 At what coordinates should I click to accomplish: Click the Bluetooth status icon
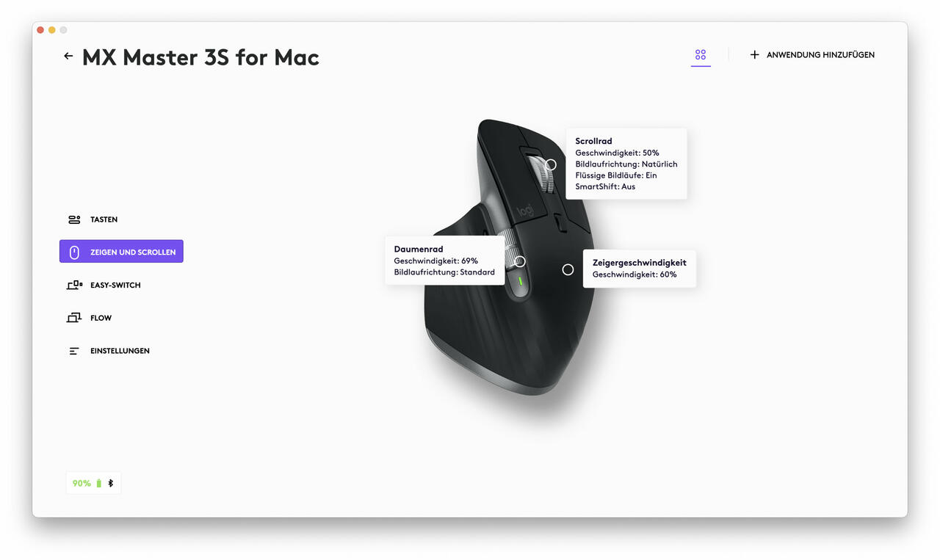[111, 483]
